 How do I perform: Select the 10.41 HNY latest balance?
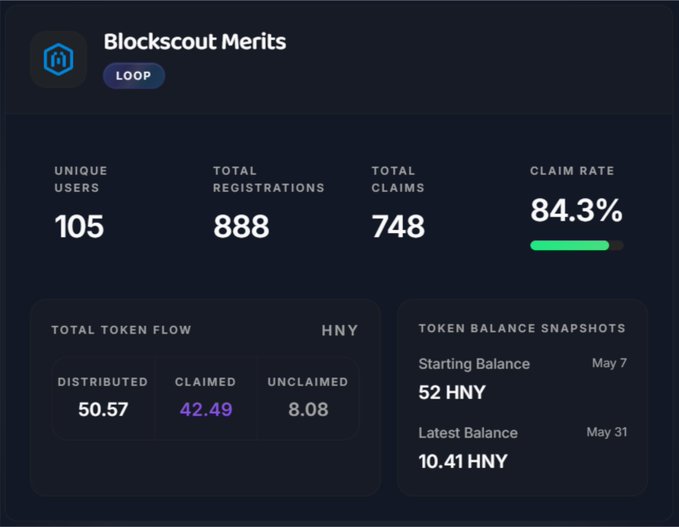point(463,462)
